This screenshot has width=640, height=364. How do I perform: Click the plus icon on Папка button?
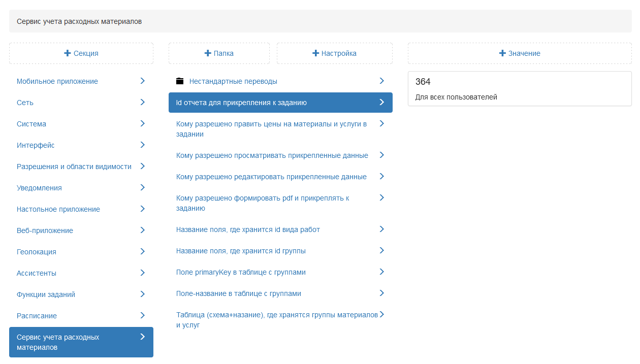[x=207, y=53]
